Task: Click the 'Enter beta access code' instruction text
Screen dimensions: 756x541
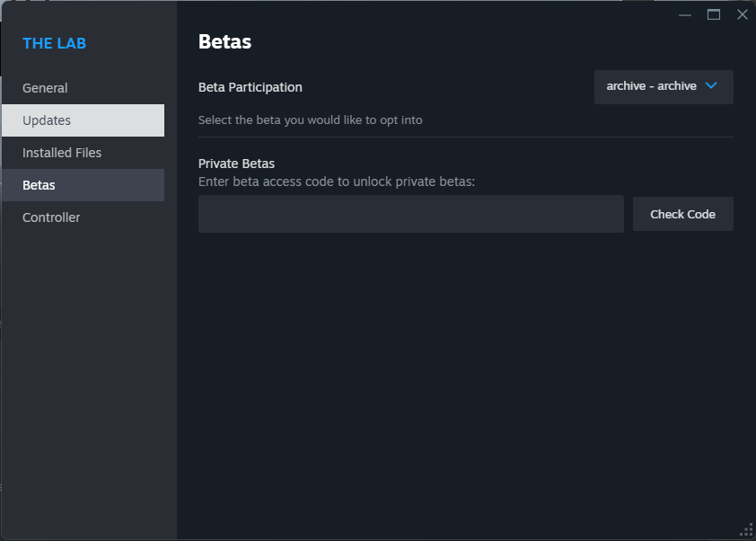Action: [337, 182]
